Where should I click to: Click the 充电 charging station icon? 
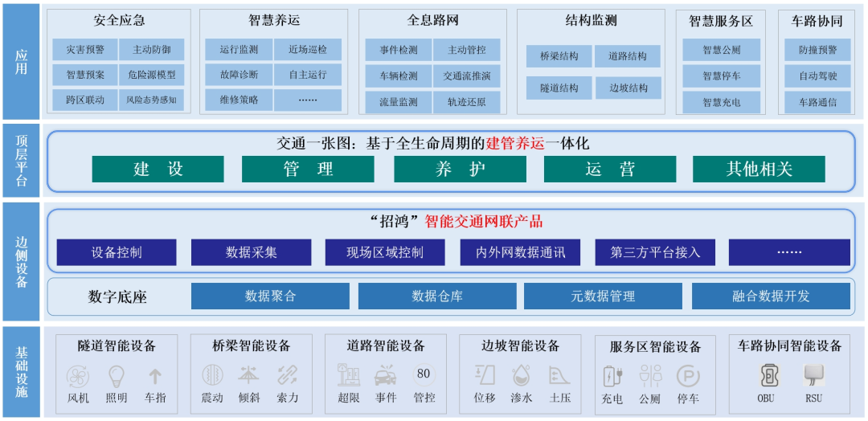(612, 376)
